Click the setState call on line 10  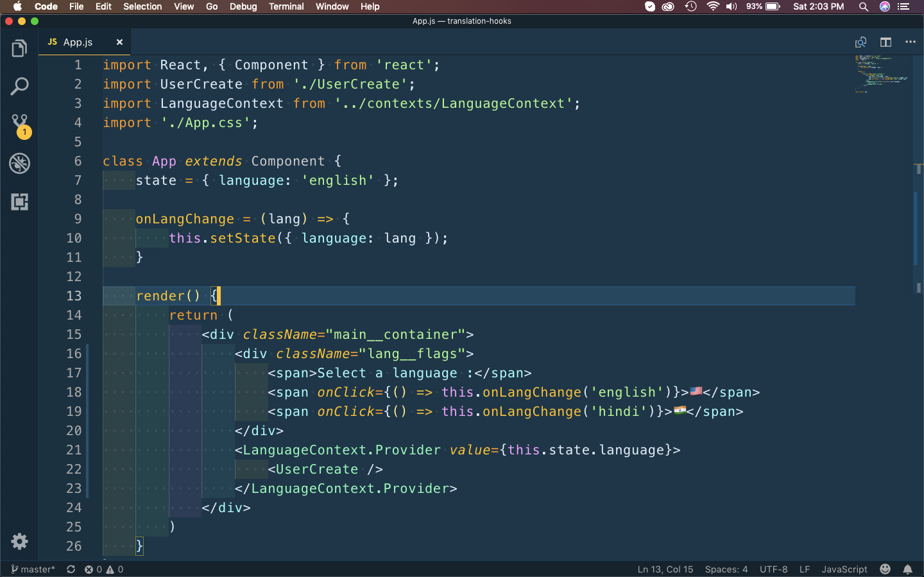click(243, 238)
